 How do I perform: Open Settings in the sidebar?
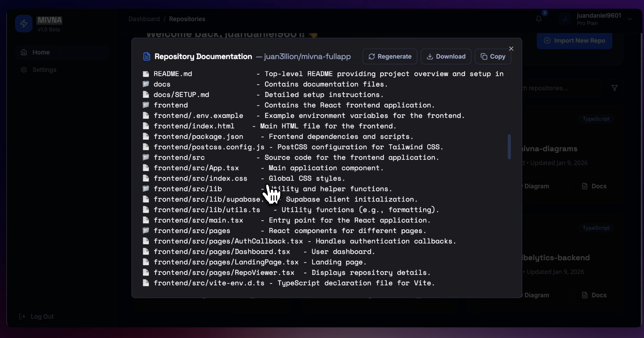[44, 70]
